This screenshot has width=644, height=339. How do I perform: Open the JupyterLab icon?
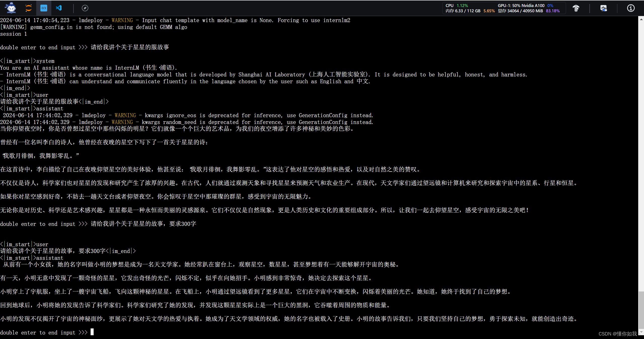click(28, 8)
